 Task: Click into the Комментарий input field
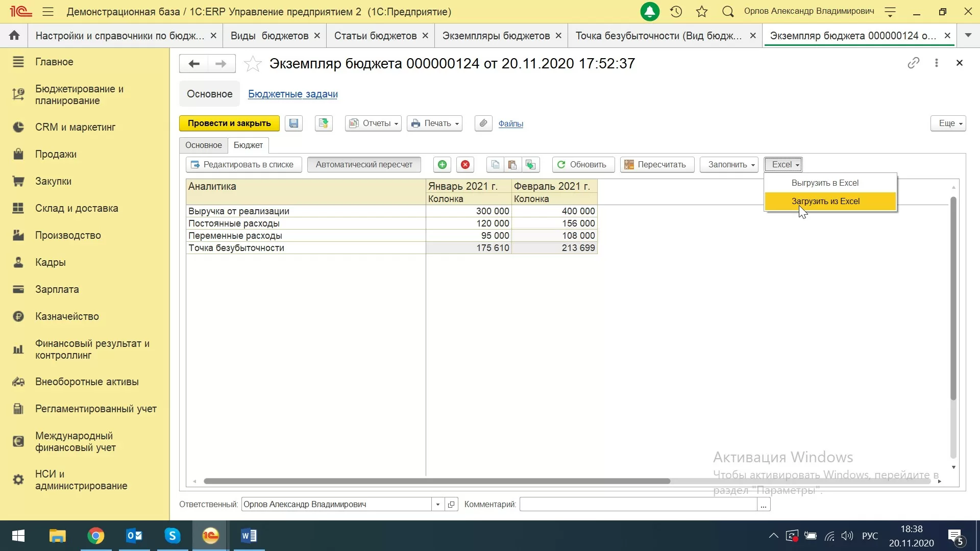[638, 505]
